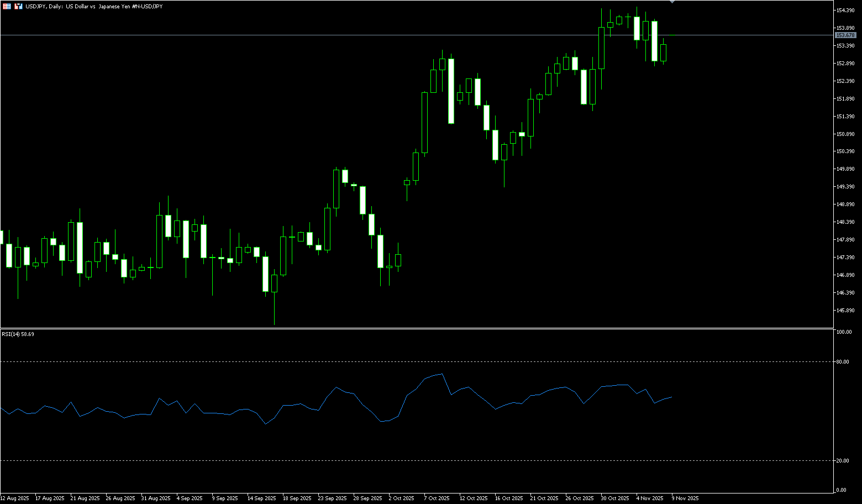Click the RSI 100.00 scale label
This screenshot has height=504, width=862.
(844, 332)
